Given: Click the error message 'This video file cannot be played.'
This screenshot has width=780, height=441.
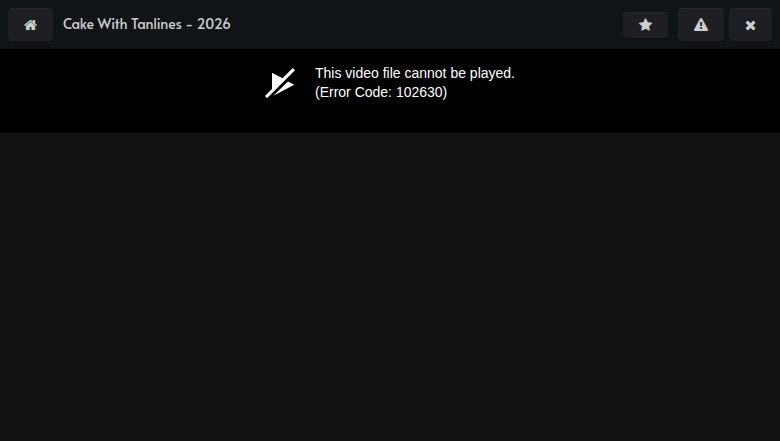Looking at the screenshot, I should click(x=415, y=73).
